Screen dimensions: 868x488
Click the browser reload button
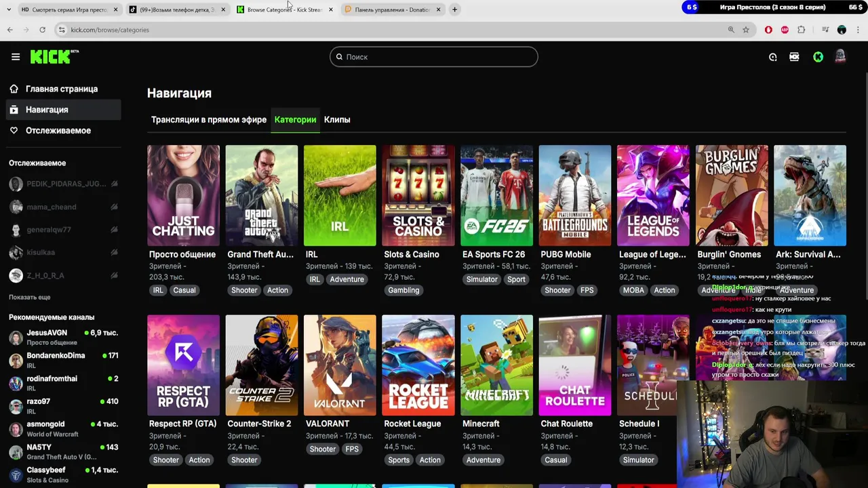click(42, 30)
